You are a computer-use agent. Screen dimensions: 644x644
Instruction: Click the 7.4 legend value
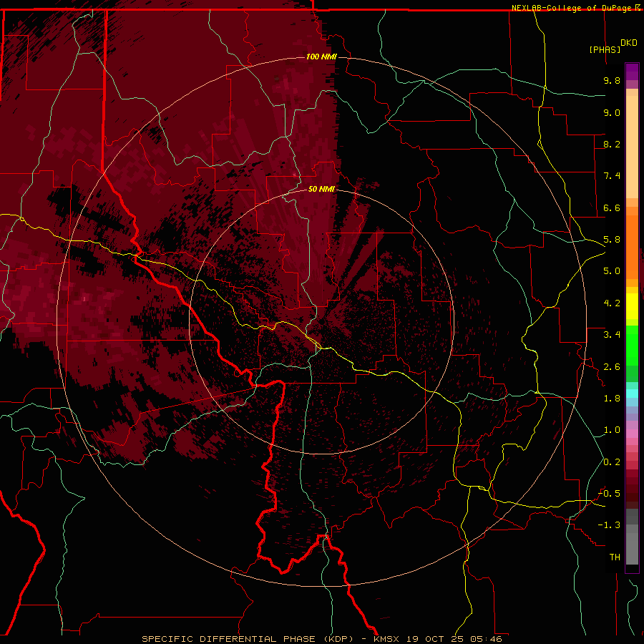pyautogui.click(x=612, y=176)
